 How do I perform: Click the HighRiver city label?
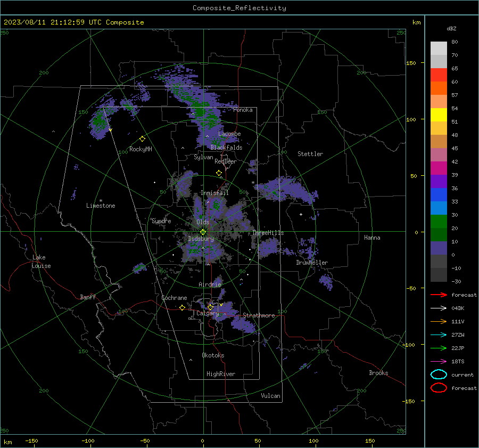tap(221, 374)
